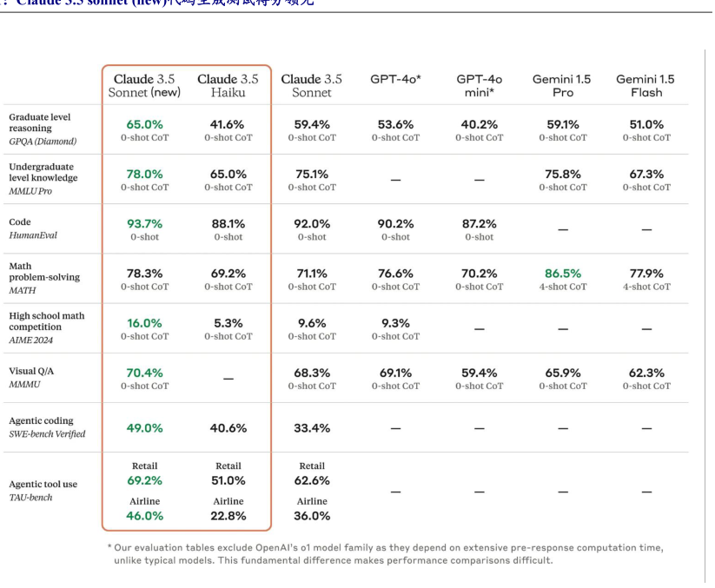715x588 pixels.
Task: Click the green 93.7% HumanEval score
Action: point(144,223)
